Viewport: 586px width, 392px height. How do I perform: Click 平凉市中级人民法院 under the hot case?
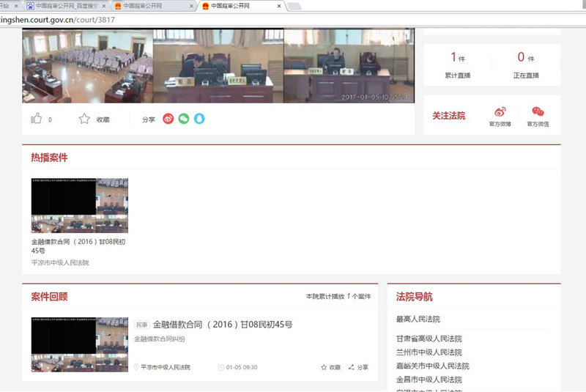(x=60, y=263)
